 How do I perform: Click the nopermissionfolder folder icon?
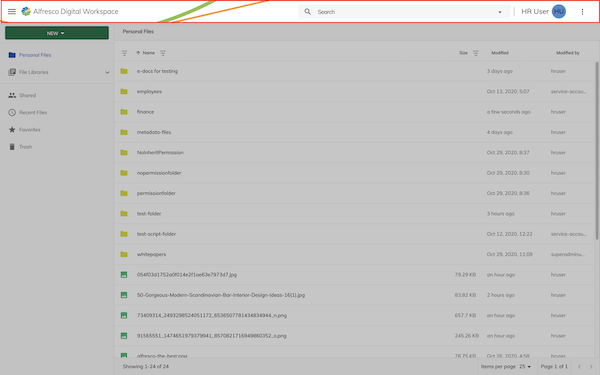pos(124,173)
